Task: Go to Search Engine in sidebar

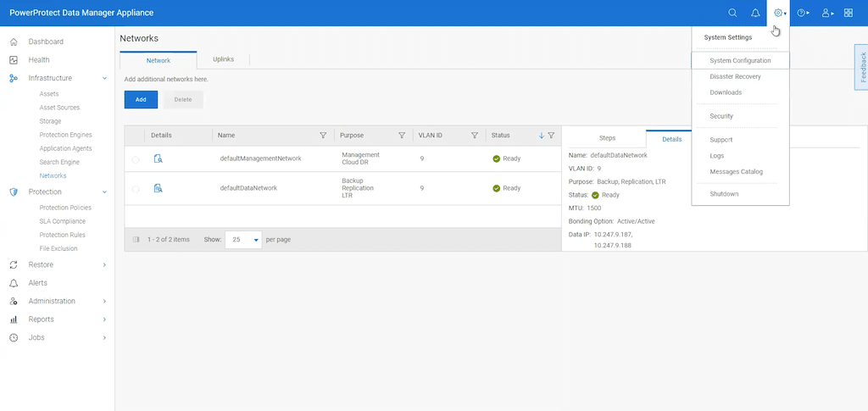Action: (x=59, y=162)
